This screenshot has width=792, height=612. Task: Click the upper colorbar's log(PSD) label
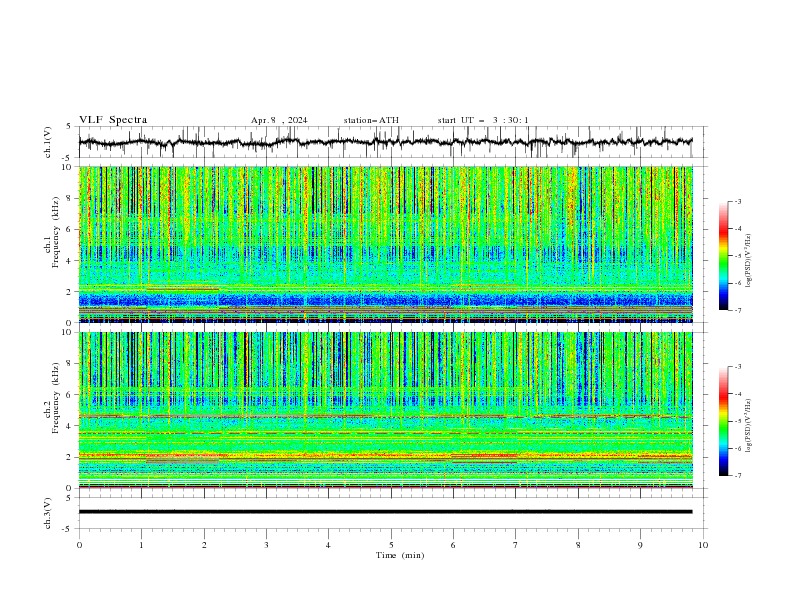pyautogui.click(x=748, y=261)
